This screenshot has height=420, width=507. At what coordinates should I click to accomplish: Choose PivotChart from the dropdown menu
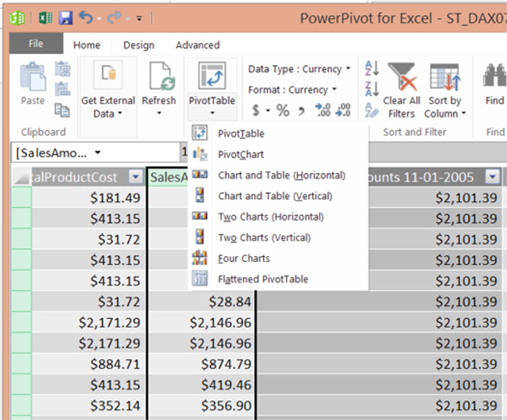point(241,155)
